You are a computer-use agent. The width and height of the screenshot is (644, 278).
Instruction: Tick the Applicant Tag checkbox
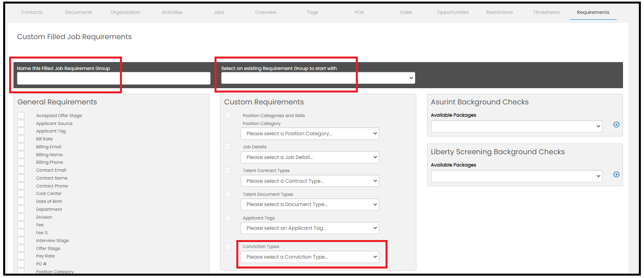[21, 131]
